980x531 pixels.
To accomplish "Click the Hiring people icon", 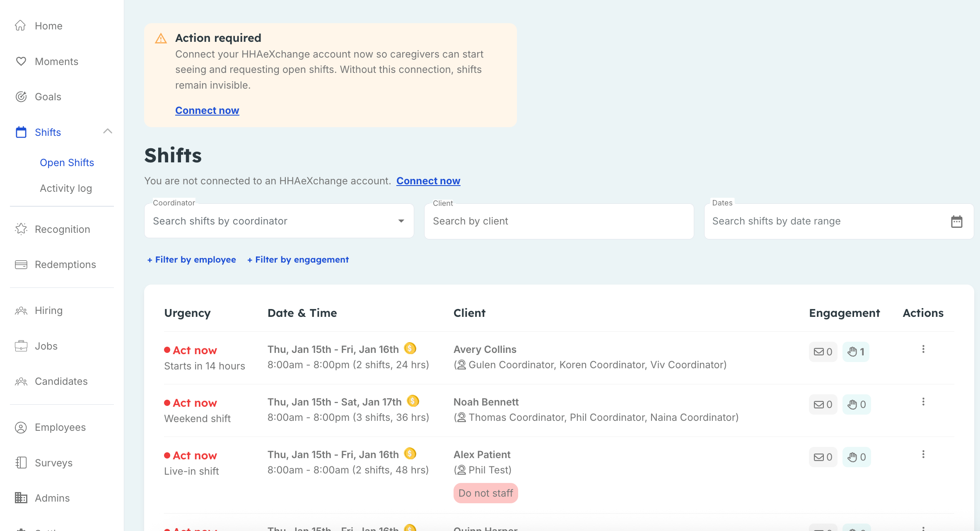I will coord(21,311).
